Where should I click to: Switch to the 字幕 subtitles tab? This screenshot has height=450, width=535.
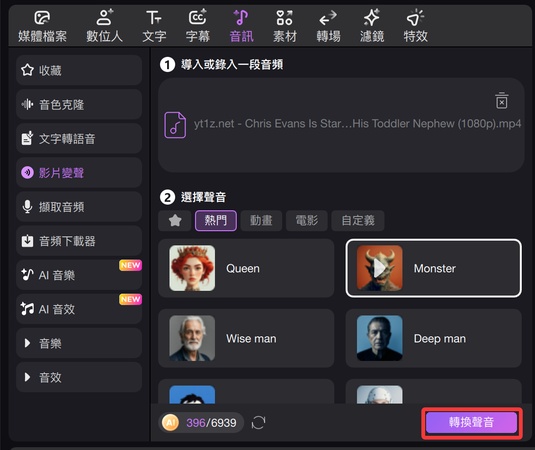198,27
